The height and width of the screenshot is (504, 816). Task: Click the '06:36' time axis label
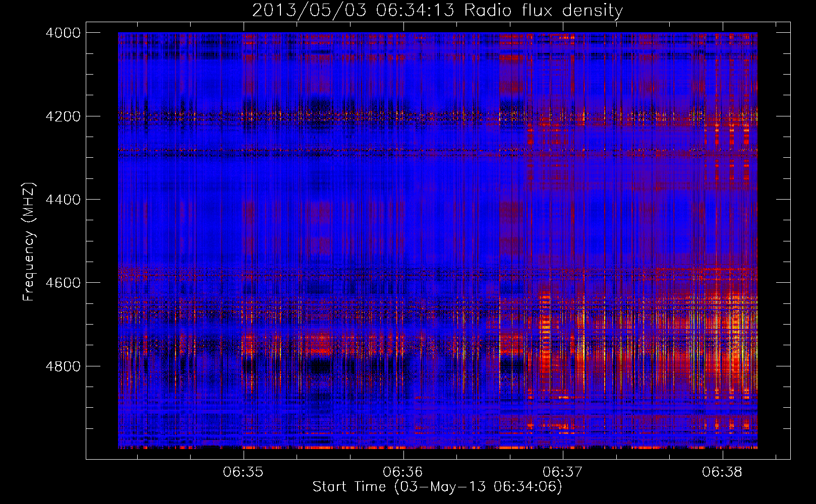402,472
